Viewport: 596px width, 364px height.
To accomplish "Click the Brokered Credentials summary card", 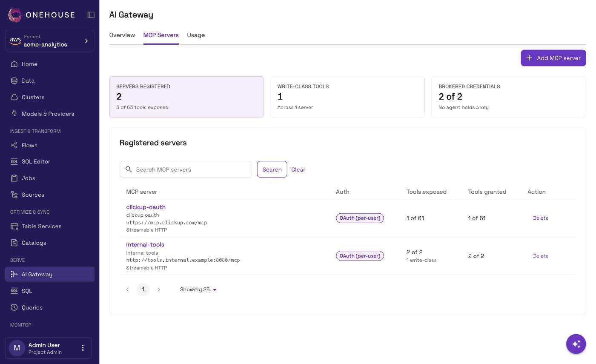I will pos(509,97).
